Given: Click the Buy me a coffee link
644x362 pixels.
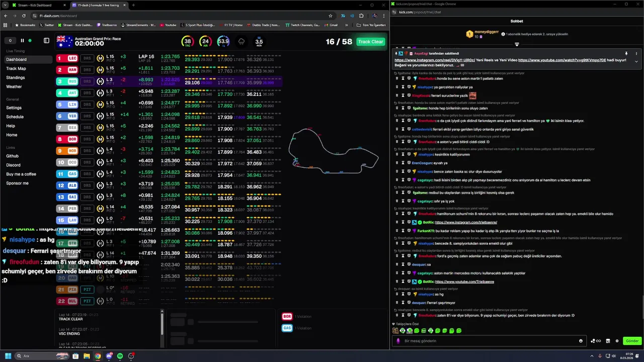Looking at the screenshot, I should tap(21, 174).
